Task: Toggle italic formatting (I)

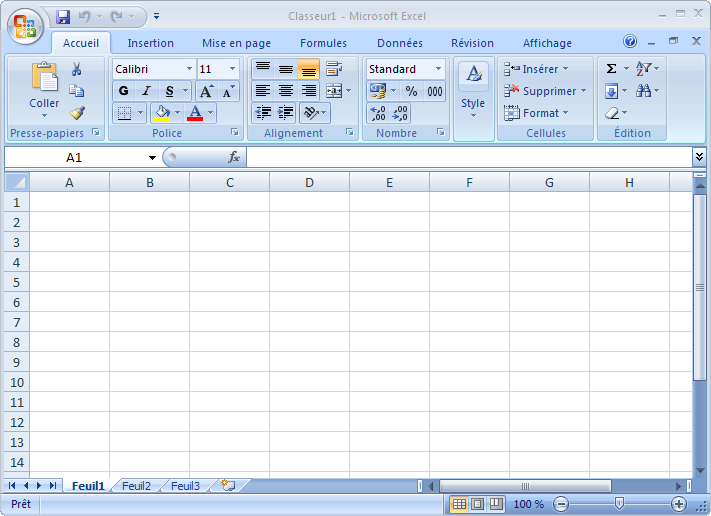Action: [x=146, y=91]
